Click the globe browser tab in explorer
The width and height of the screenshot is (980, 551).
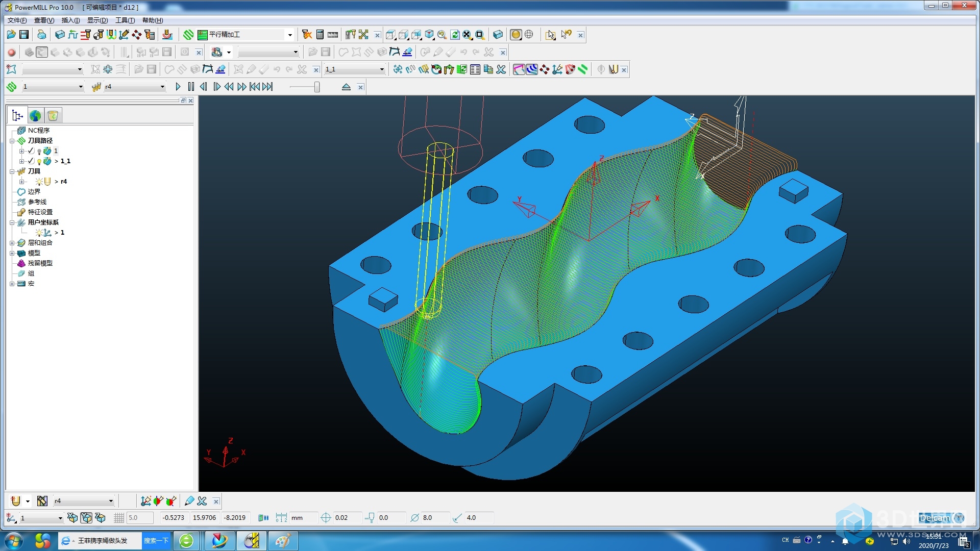[35, 115]
